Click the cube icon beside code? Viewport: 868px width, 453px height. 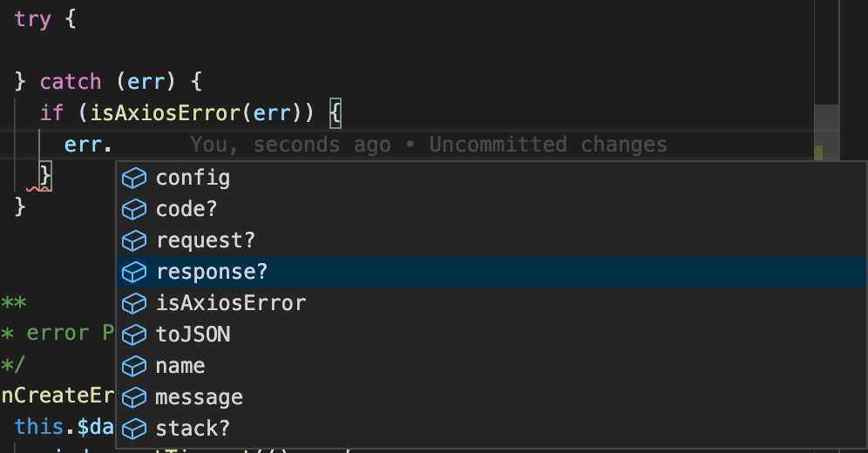pos(134,210)
